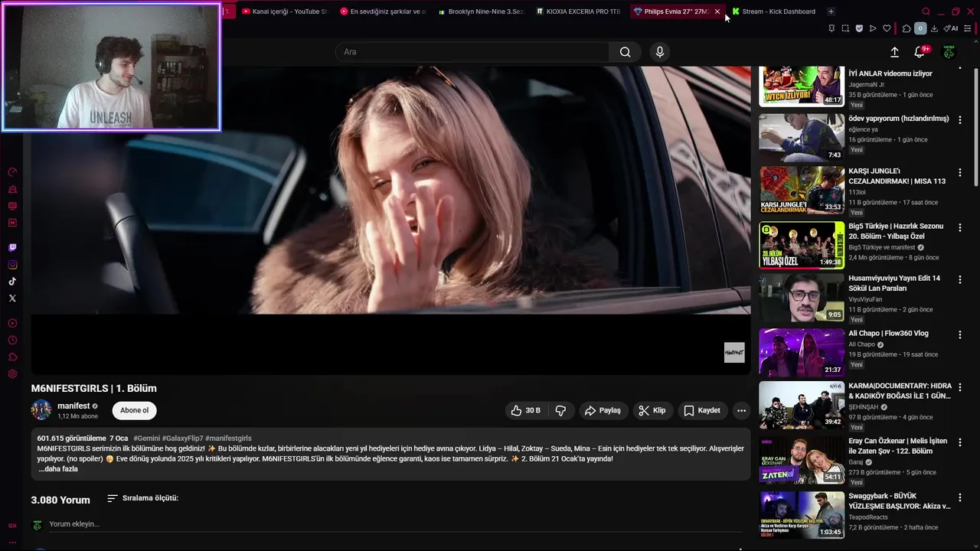This screenshot has height=551, width=980.
Task: Click the Ara search input field
Action: (472, 52)
